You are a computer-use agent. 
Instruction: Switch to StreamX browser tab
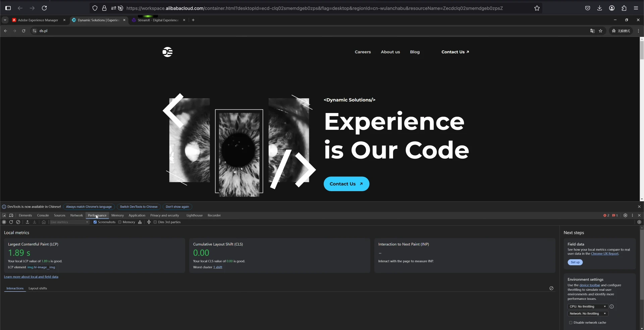pos(158,20)
